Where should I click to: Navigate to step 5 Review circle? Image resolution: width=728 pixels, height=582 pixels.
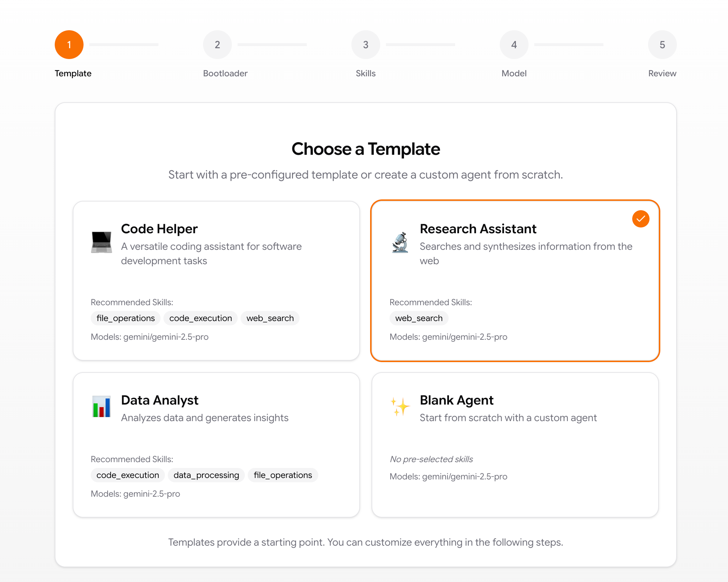662,45
